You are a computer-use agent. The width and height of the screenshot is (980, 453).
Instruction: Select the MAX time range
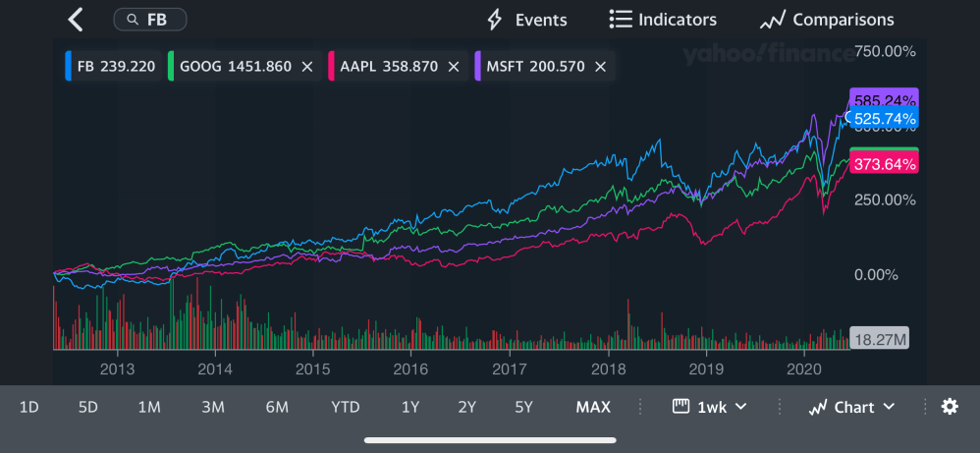(593, 407)
